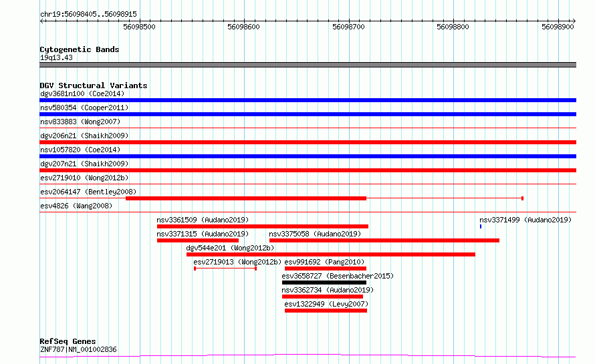The image size is (595, 364).
Task: Select the red bar below dgv207n21
Action: [x=308, y=170]
